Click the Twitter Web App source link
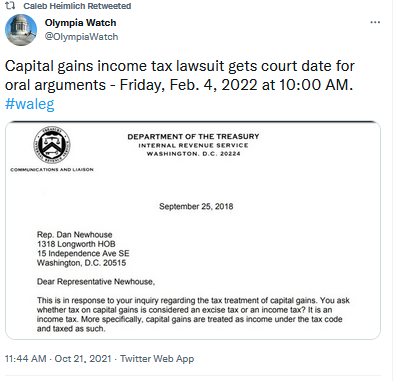 pyautogui.click(x=157, y=359)
